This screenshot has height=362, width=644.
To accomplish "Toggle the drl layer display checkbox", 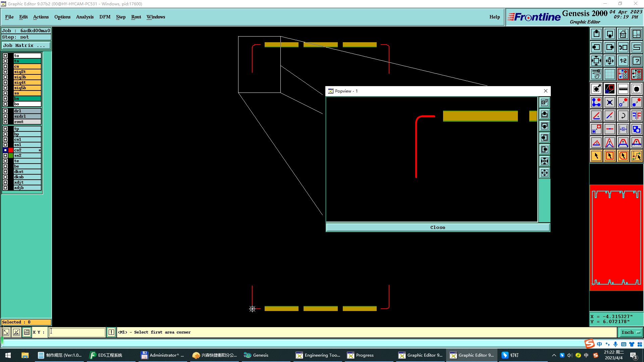I will (x=5, y=111).
